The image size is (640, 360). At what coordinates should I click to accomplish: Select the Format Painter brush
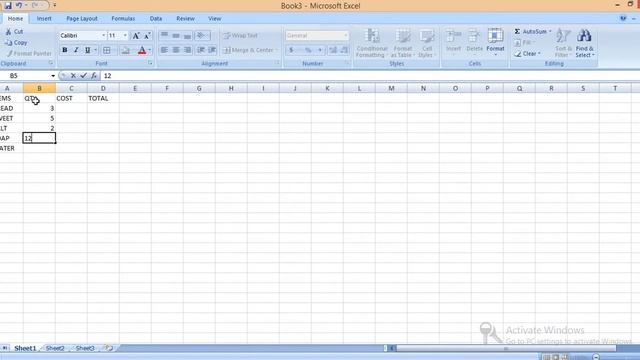(10, 53)
